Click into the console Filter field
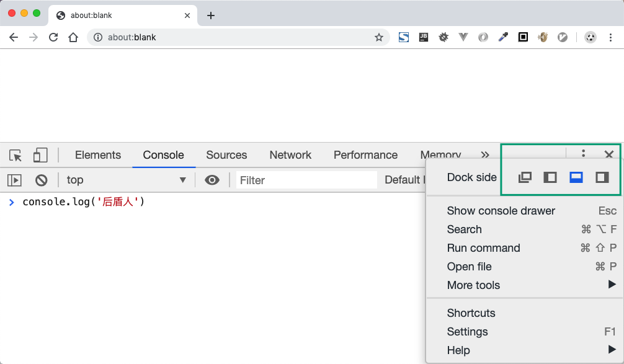624x364 pixels. (307, 180)
